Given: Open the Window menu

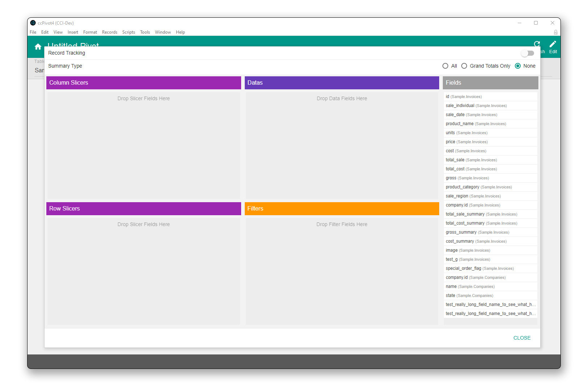Looking at the screenshot, I should (x=163, y=32).
